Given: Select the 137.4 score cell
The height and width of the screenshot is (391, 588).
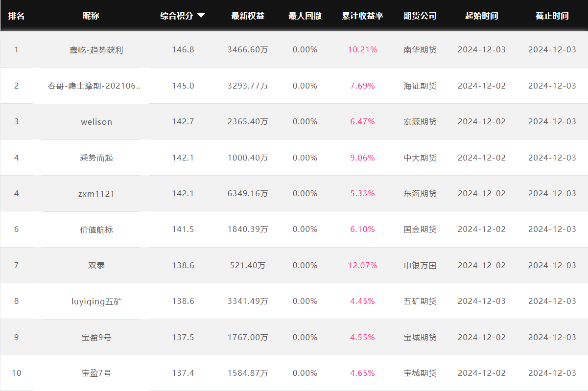Looking at the screenshot, I should pyautogui.click(x=183, y=373).
